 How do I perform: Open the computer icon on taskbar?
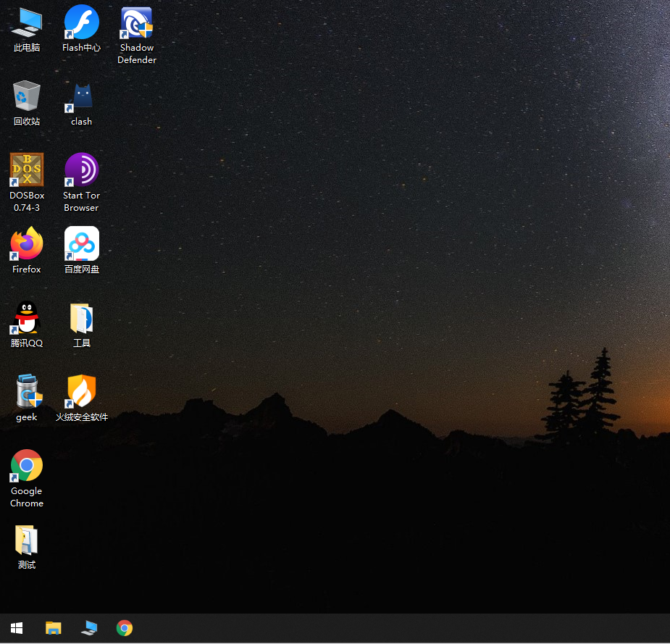pyautogui.click(x=89, y=628)
